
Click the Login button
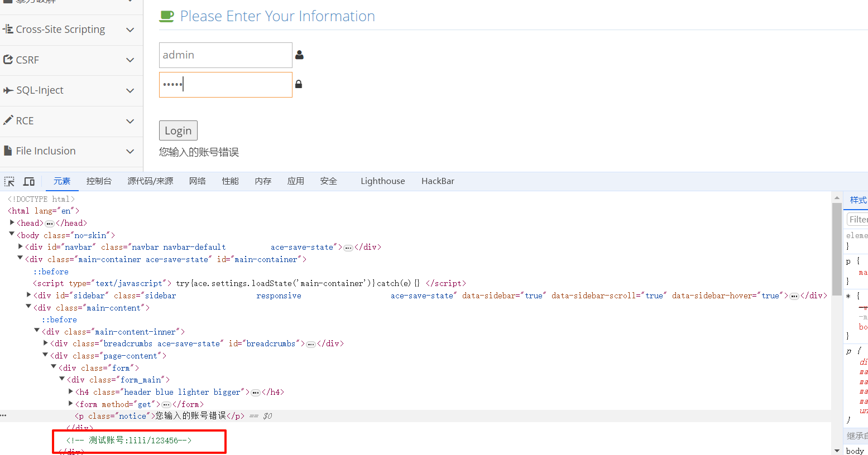click(x=178, y=130)
